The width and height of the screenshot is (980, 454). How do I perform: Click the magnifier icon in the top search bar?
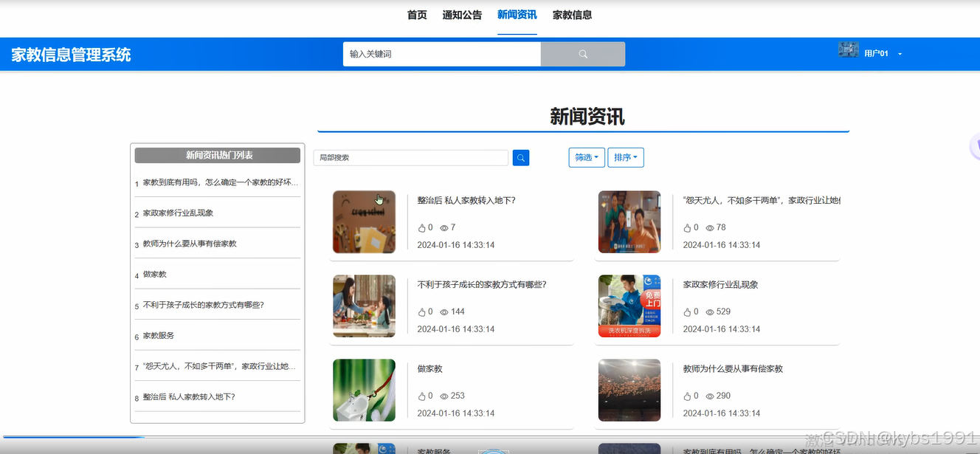pos(583,54)
